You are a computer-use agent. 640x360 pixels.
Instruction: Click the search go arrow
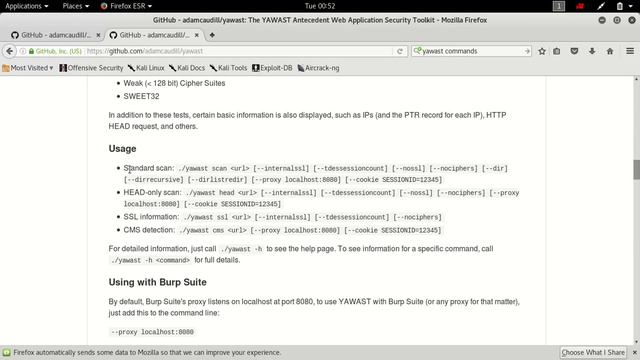click(527, 51)
